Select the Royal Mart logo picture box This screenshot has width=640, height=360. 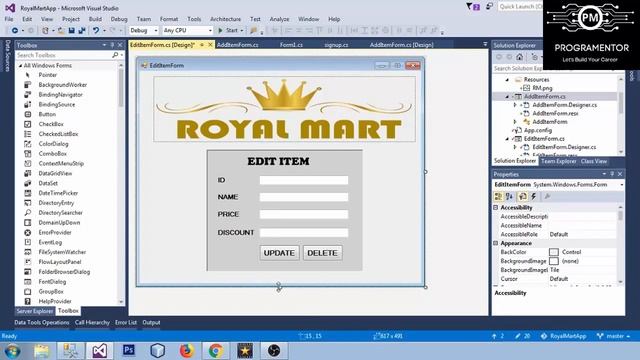284,109
